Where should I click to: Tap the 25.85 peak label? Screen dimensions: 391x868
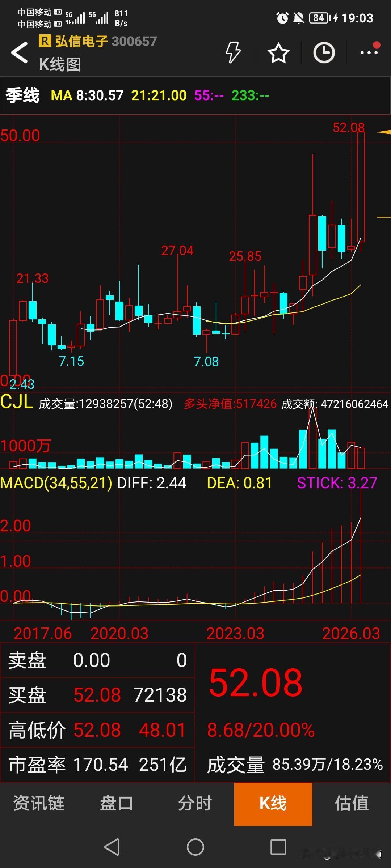click(245, 256)
